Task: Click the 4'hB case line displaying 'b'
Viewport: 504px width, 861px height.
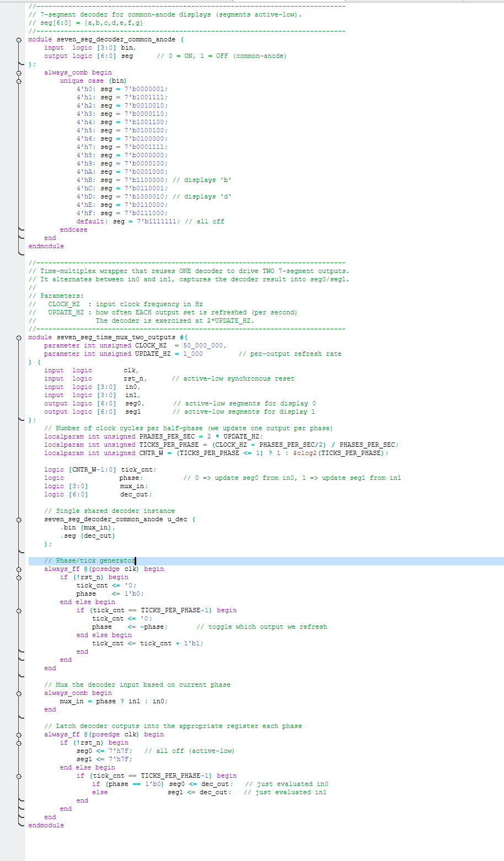Action: pyautogui.click(x=127, y=180)
